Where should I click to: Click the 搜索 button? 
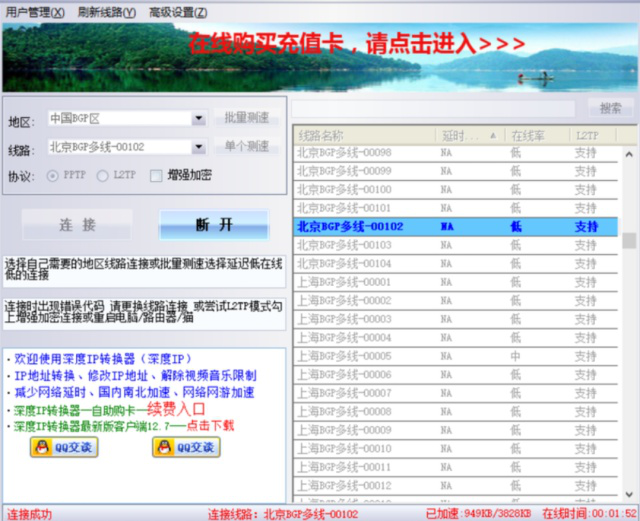[610, 108]
